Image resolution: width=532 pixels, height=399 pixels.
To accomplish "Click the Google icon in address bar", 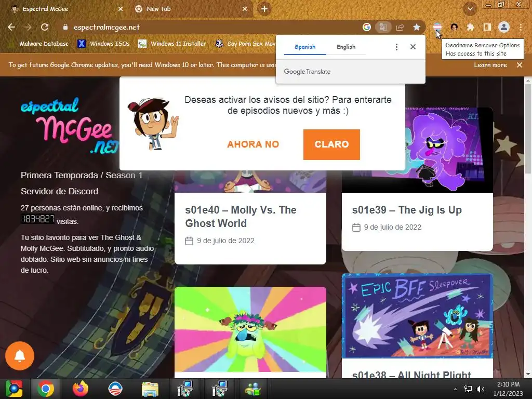I will pyautogui.click(x=366, y=27).
